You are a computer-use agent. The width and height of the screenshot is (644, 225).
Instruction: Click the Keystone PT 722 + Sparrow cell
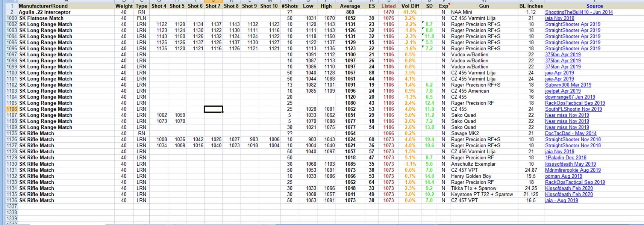[x=484, y=194]
